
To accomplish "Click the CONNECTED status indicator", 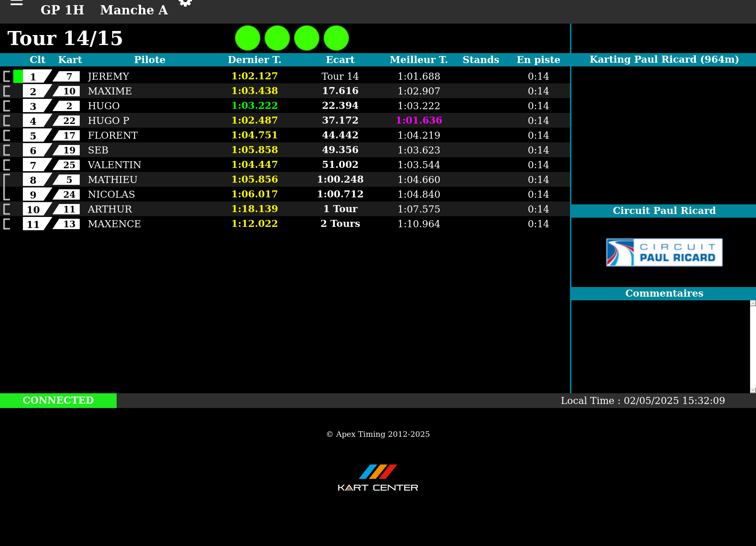I will 58,400.
